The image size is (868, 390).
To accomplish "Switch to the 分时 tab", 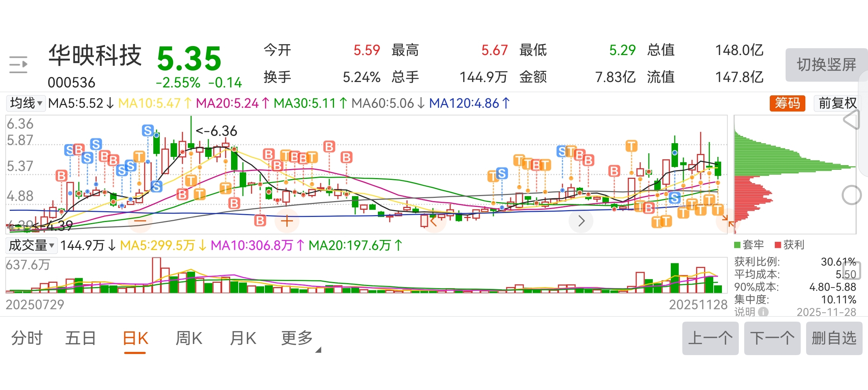I will click(x=27, y=338).
